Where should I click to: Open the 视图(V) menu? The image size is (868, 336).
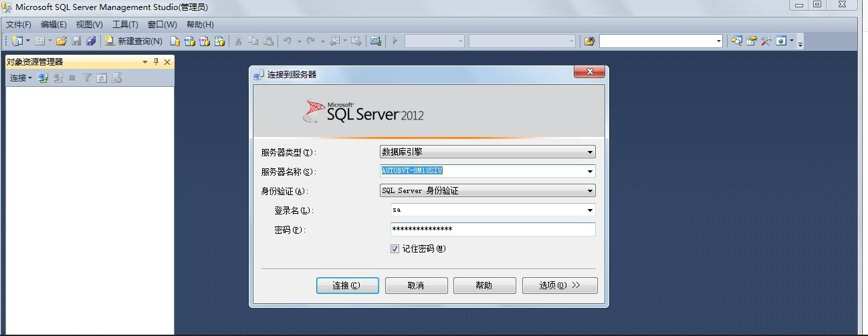point(89,24)
